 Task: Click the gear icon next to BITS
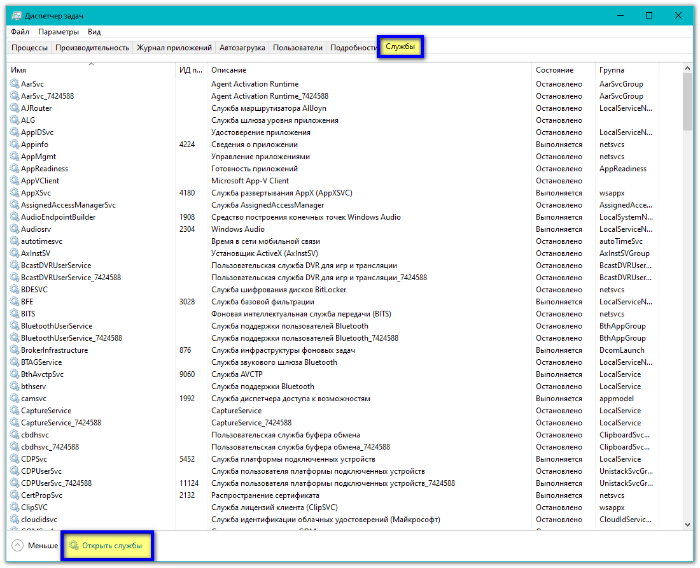[15, 314]
